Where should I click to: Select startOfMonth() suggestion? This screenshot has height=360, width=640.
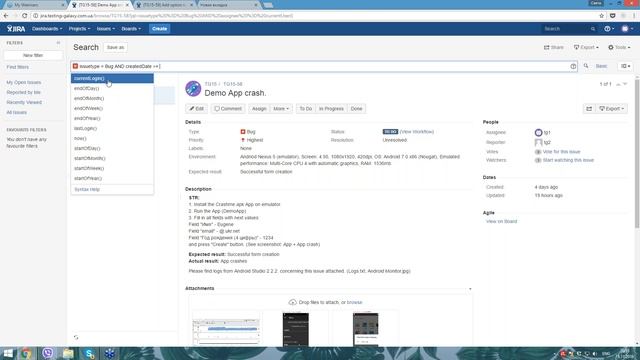112,158
